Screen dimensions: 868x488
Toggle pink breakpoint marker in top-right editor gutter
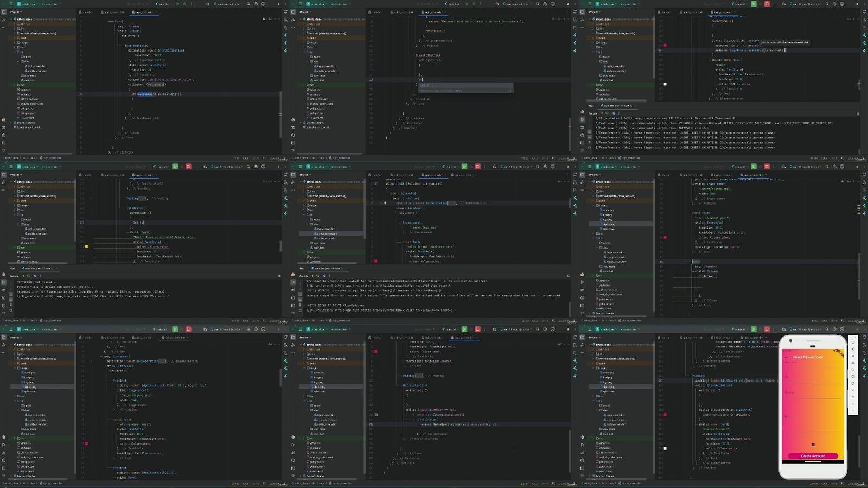coord(665,46)
